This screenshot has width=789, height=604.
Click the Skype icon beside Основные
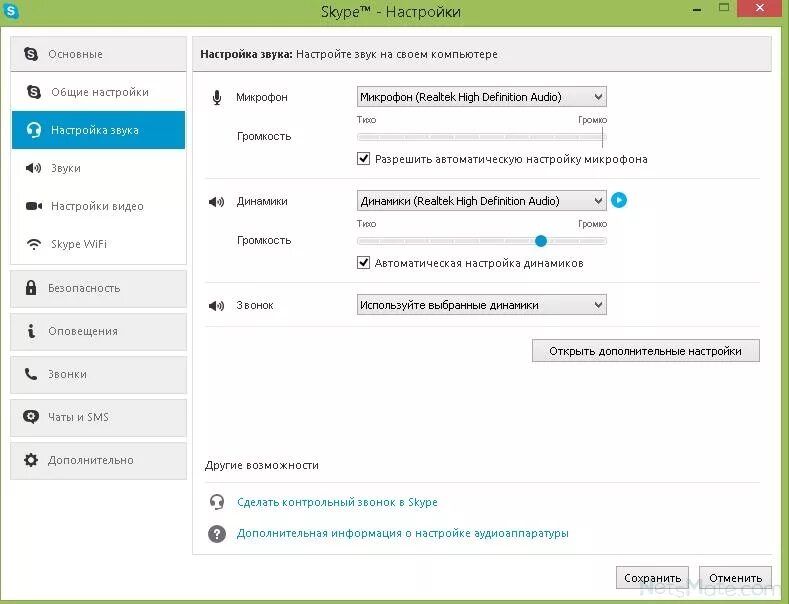click(x=31, y=54)
